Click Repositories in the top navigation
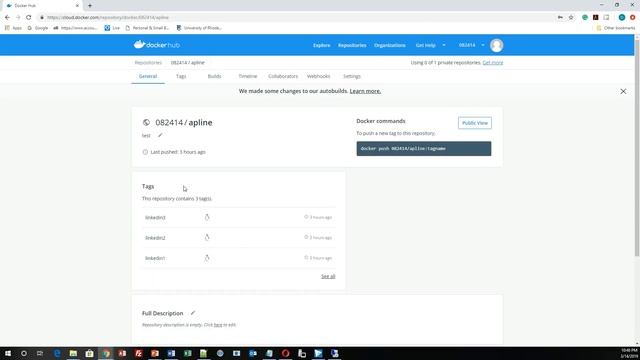 (352, 45)
